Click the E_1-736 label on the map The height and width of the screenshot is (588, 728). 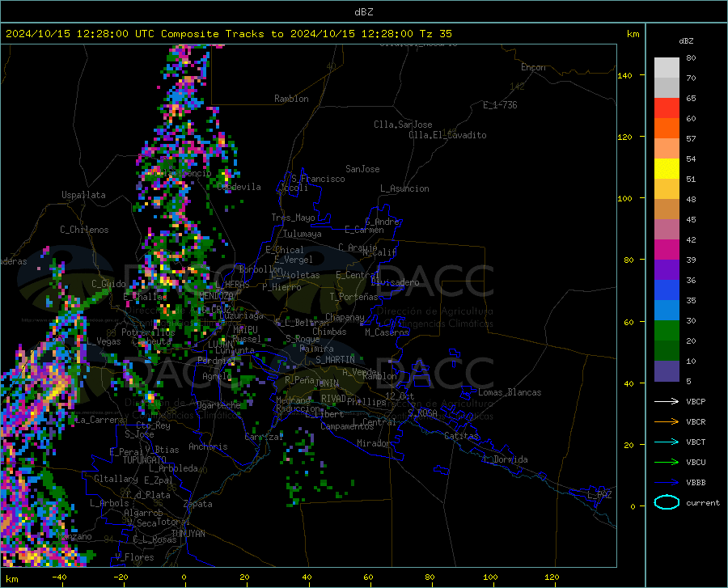(500, 105)
